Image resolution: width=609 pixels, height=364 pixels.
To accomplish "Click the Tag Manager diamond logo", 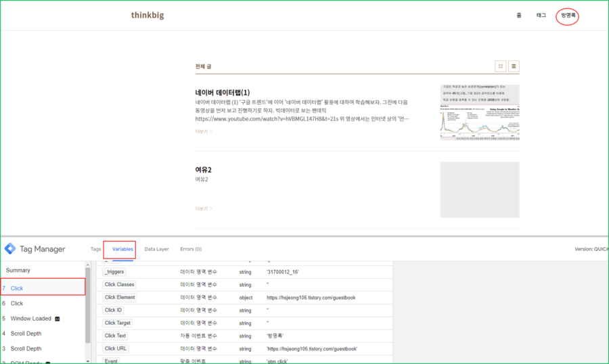I will [x=10, y=248].
